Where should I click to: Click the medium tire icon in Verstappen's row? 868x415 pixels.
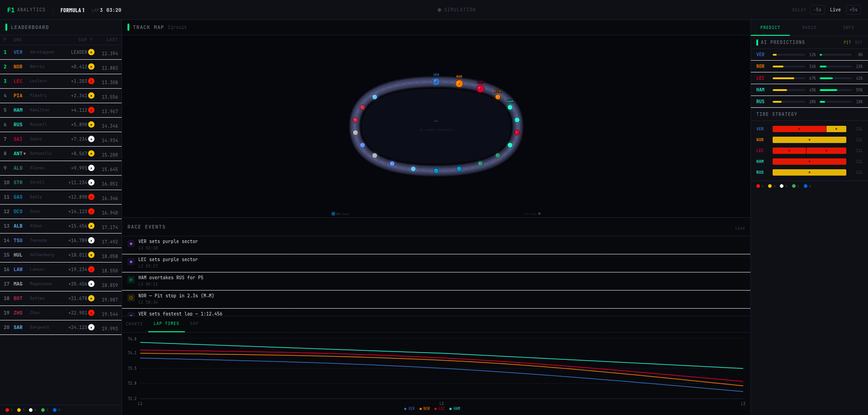[91, 52]
